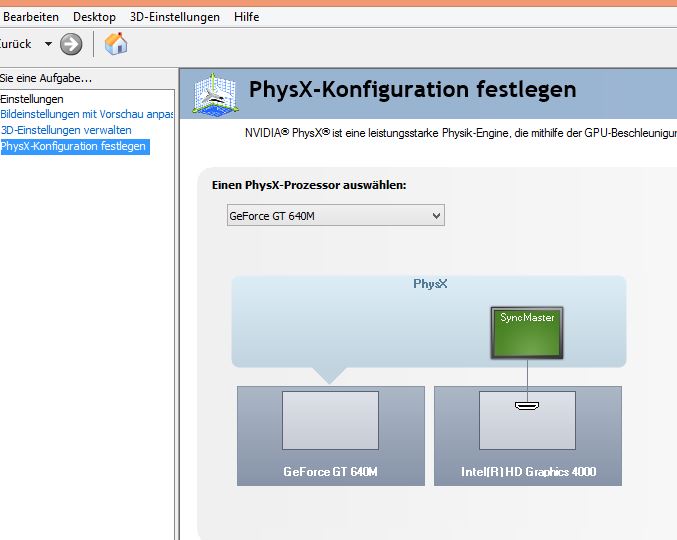Screen dimensions: 677x540
Task: Open the back history dropdown arrow
Action: coord(48,44)
